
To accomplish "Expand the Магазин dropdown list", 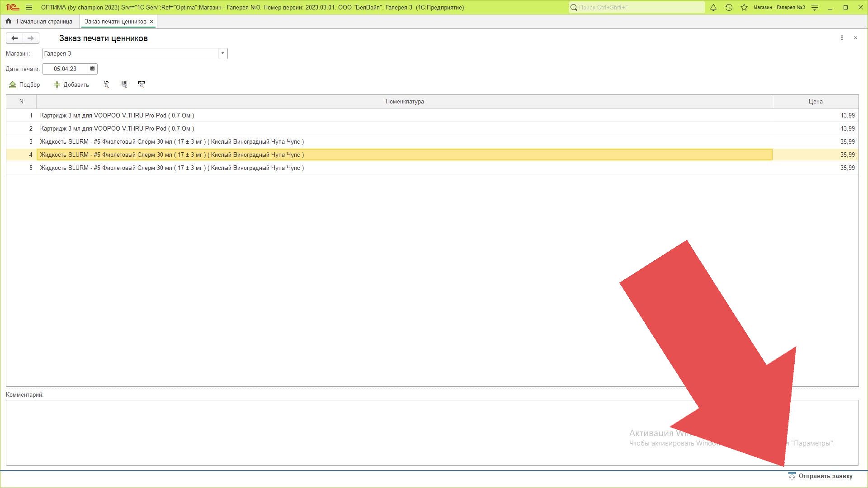I will coord(222,53).
